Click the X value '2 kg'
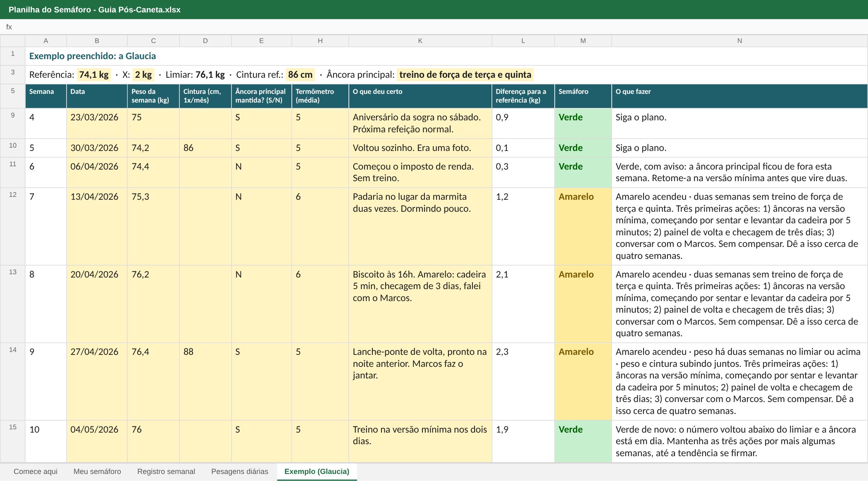 pyautogui.click(x=143, y=75)
